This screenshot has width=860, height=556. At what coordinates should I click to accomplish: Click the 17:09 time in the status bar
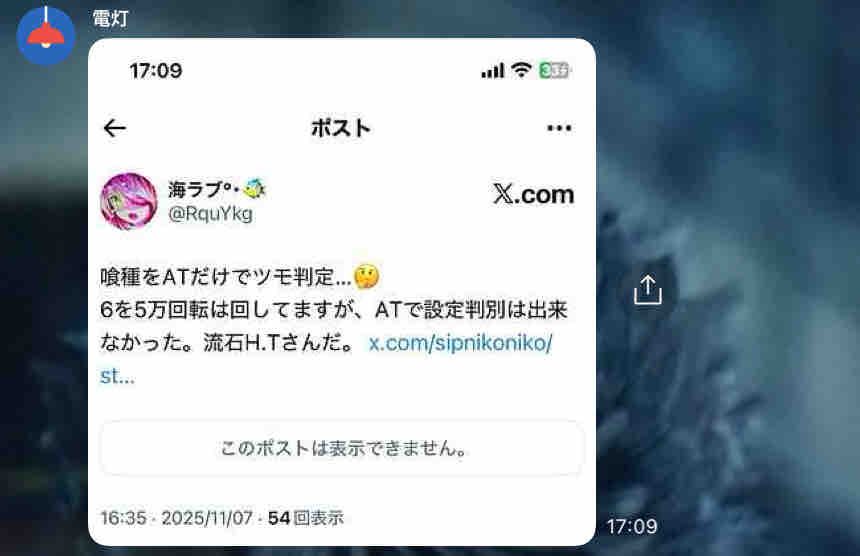click(x=156, y=70)
